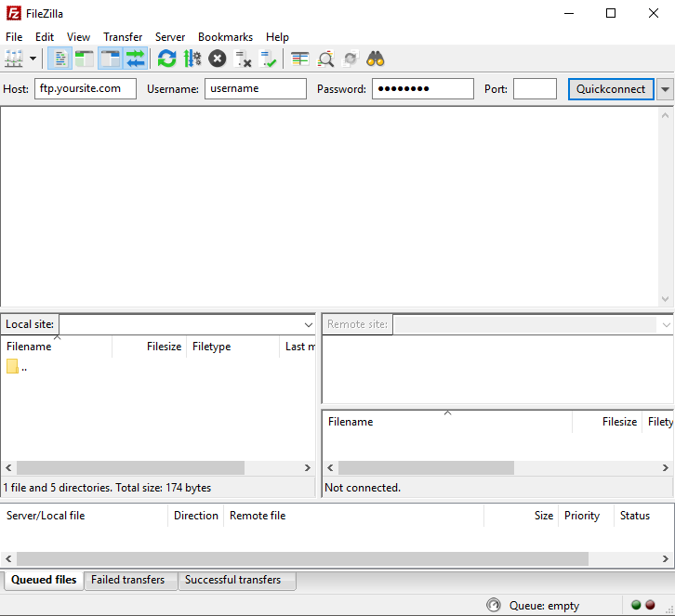Click the Quickconnect button

coord(611,89)
